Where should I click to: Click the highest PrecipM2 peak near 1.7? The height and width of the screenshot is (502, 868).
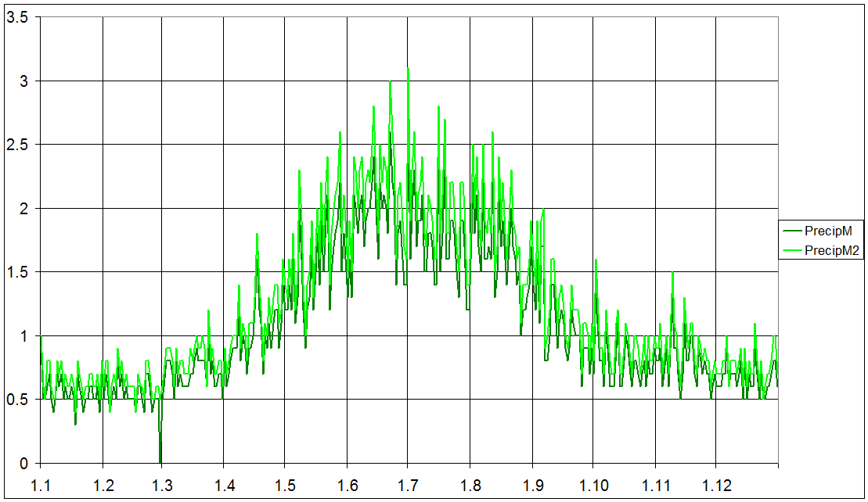click(x=408, y=69)
